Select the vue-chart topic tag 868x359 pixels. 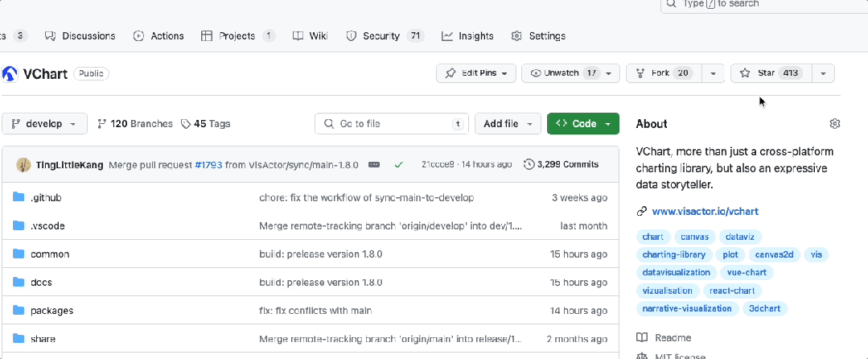[x=747, y=273]
